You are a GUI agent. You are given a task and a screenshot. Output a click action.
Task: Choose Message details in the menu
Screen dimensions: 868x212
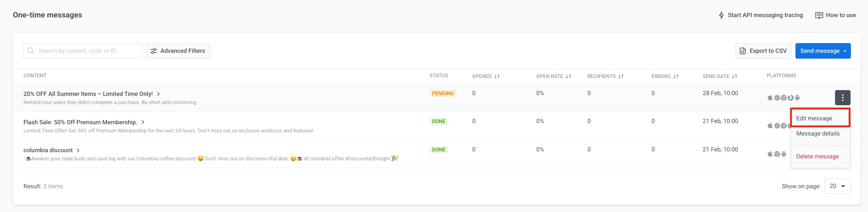tap(818, 134)
